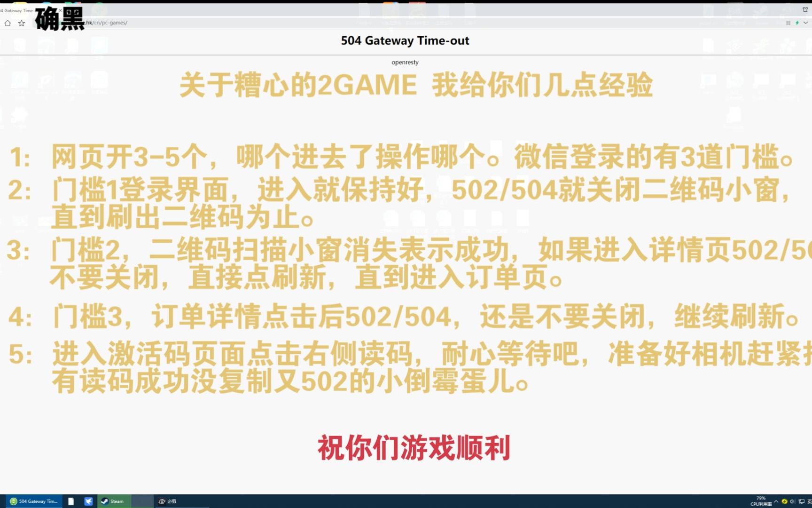Screen dimensions: 812x508
Task: Click the openresty text
Action: click(405, 62)
